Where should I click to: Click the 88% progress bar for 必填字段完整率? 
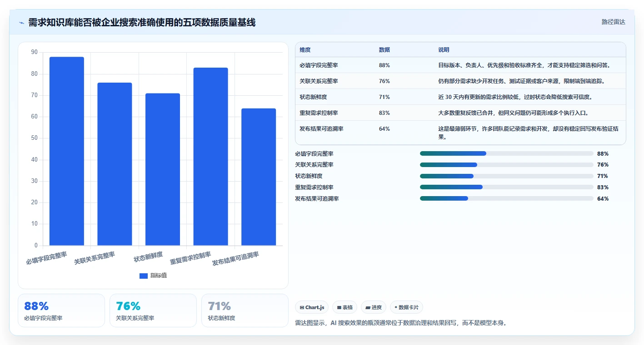(x=507, y=153)
